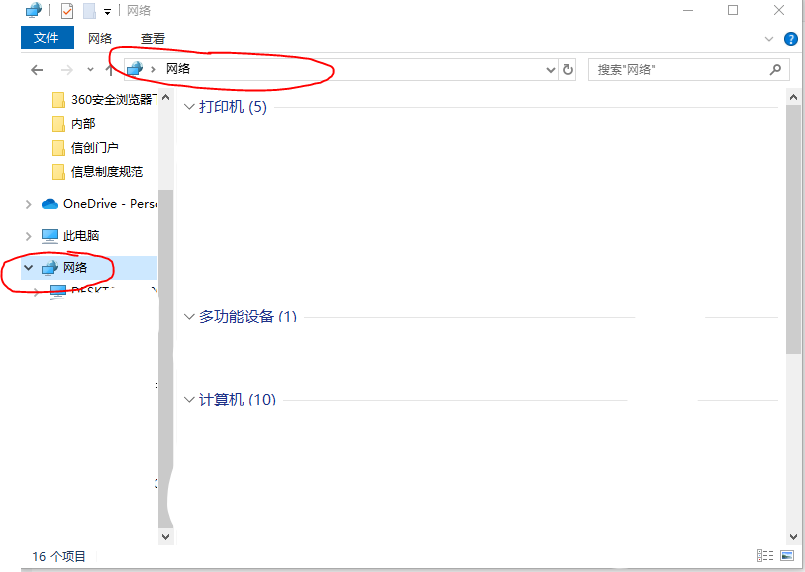805x572 pixels.
Task: Click the 360安全浏览器 folder icon
Action: [58, 99]
